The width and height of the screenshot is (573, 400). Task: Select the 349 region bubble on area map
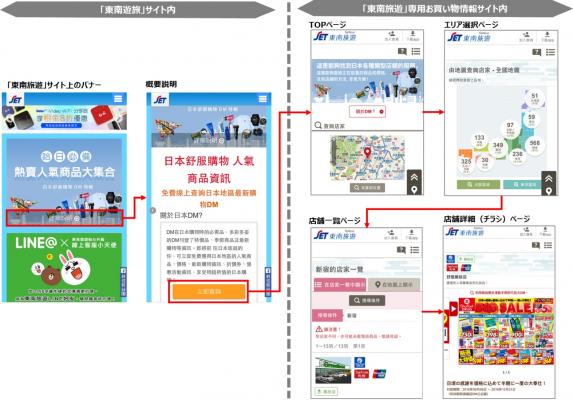click(498, 147)
